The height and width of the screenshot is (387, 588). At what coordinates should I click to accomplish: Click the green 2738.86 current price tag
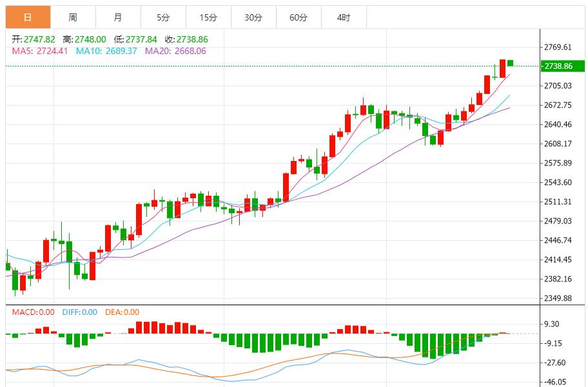[558, 66]
